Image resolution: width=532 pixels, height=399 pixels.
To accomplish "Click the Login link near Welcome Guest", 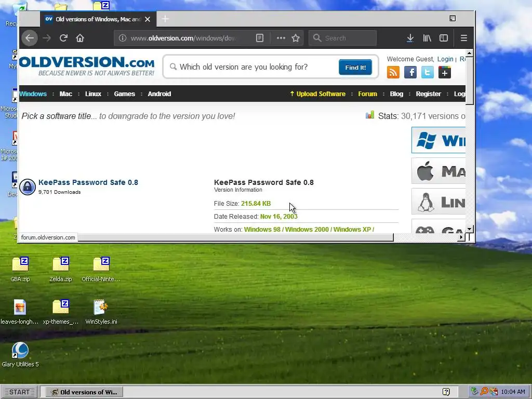I will click(445, 59).
